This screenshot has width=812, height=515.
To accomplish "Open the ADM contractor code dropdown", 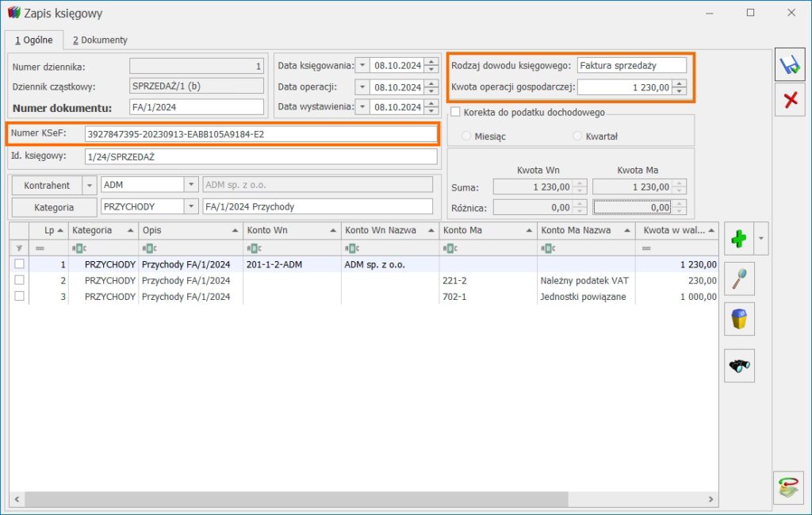I will 190,185.
